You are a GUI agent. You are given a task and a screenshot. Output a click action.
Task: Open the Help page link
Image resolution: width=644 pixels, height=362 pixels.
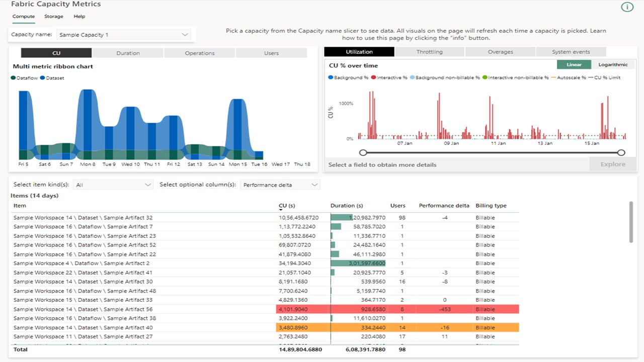[79, 17]
